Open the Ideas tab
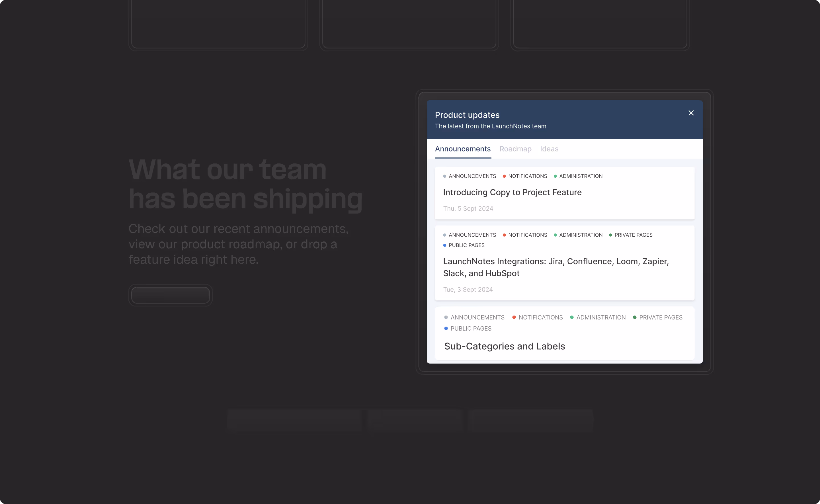Viewport: 820px width, 504px height. click(549, 149)
